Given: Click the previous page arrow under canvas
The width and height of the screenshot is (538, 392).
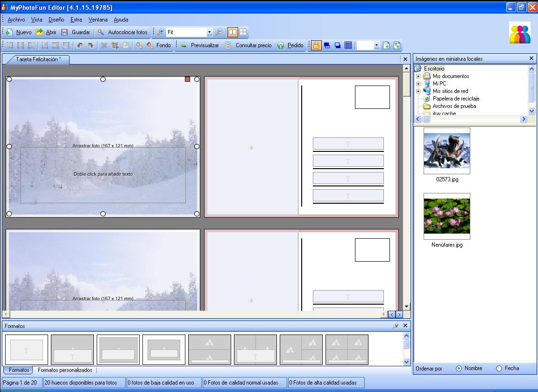Looking at the screenshot, I should (x=392, y=314).
